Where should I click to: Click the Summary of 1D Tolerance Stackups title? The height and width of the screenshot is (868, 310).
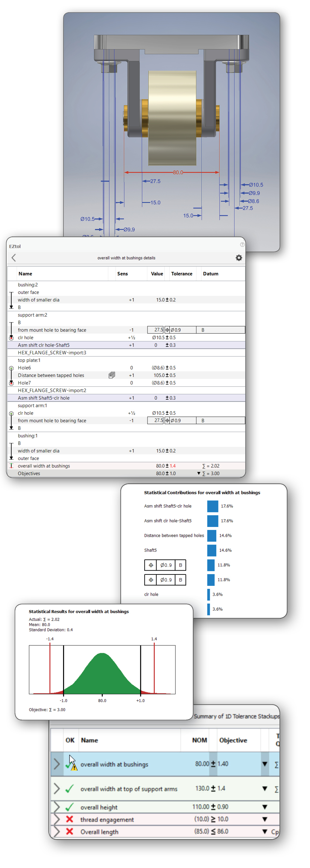236,716
